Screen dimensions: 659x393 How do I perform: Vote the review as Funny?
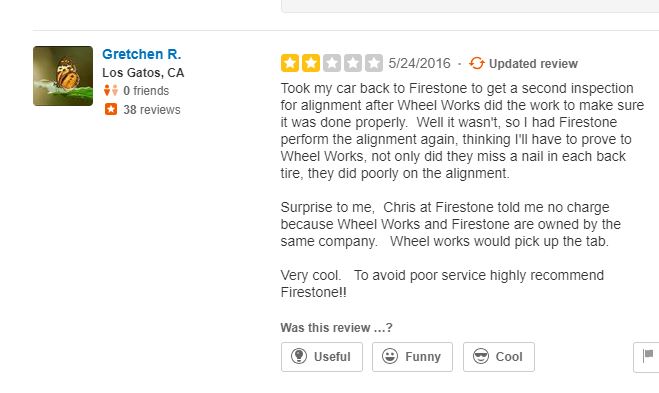point(412,357)
